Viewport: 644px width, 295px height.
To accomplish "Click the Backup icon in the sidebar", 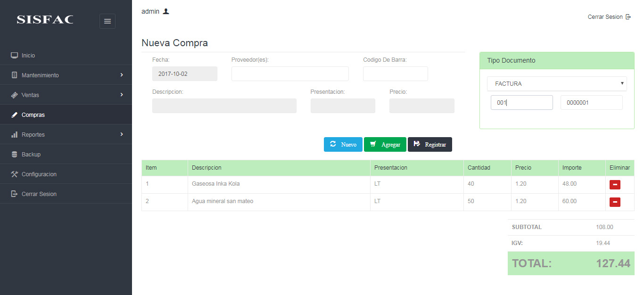I will [x=14, y=154].
